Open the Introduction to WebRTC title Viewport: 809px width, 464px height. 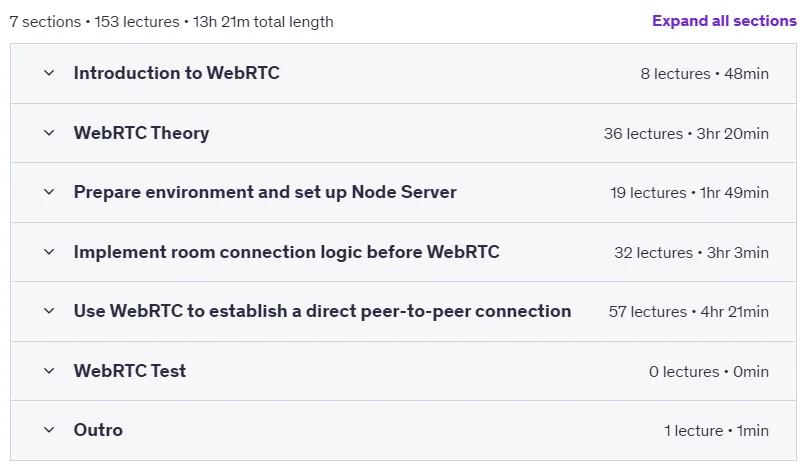176,73
